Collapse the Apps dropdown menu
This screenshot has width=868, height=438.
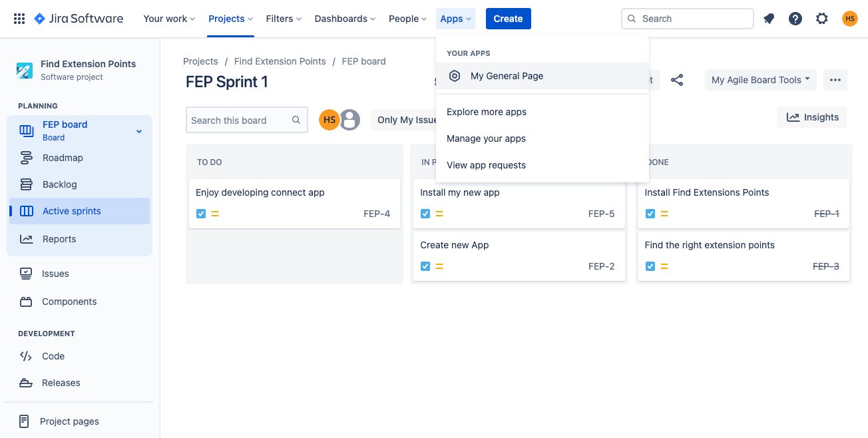point(456,19)
